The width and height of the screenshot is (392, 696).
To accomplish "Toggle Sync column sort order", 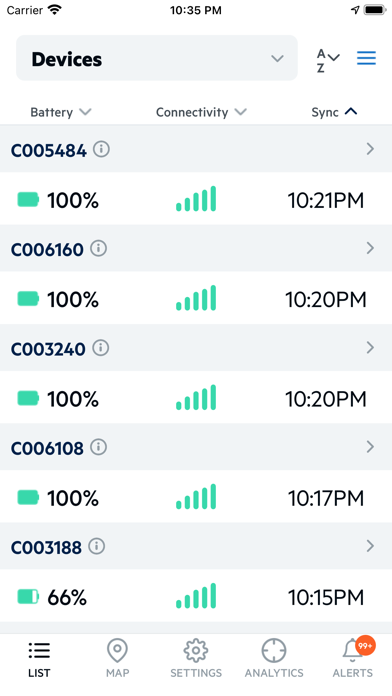I will (334, 112).
